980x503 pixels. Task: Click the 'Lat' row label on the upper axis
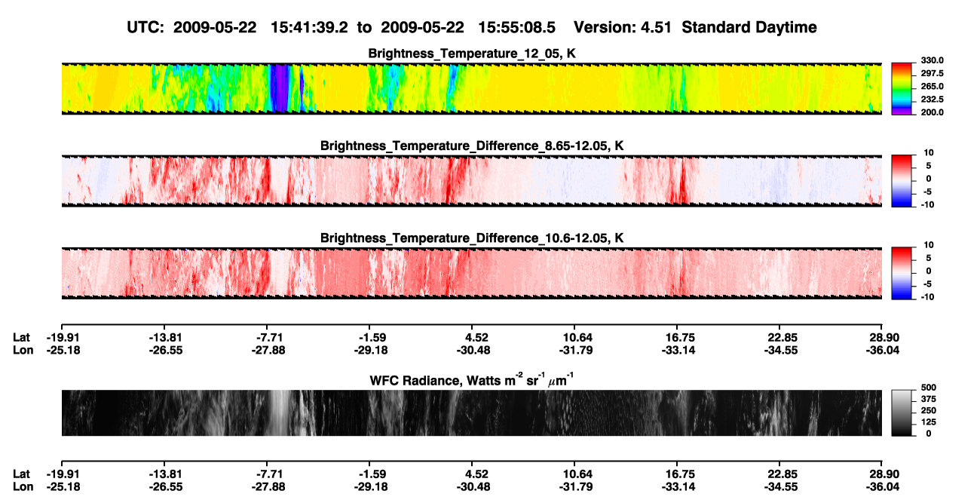20,337
